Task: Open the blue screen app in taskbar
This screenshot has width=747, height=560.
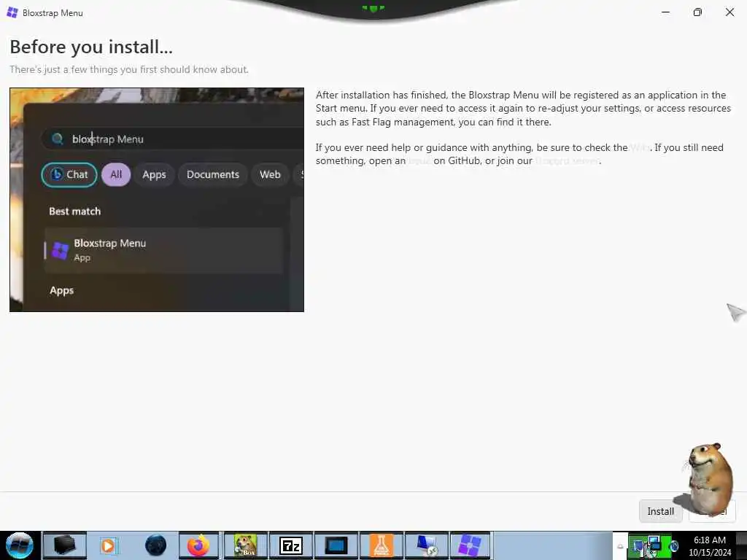Action: [x=336, y=545]
